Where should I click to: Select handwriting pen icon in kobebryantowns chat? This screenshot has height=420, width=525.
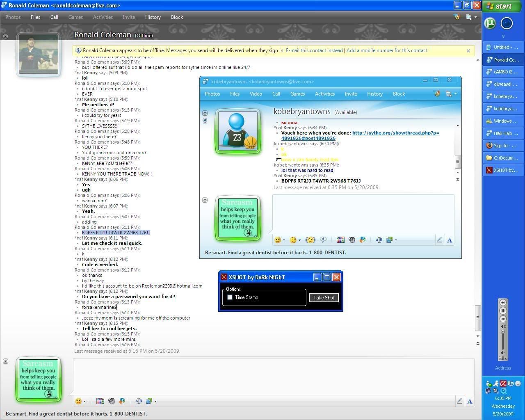(x=439, y=240)
